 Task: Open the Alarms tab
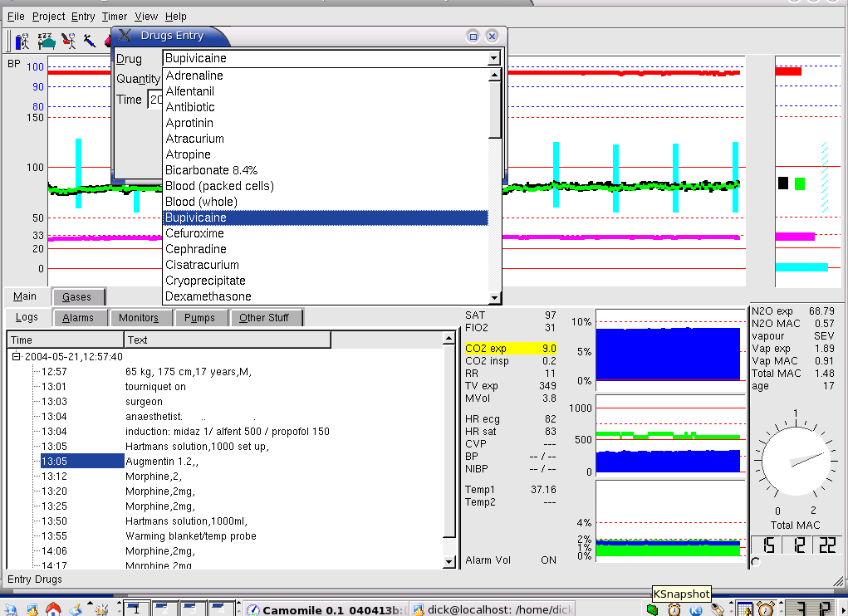[x=78, y=318]
